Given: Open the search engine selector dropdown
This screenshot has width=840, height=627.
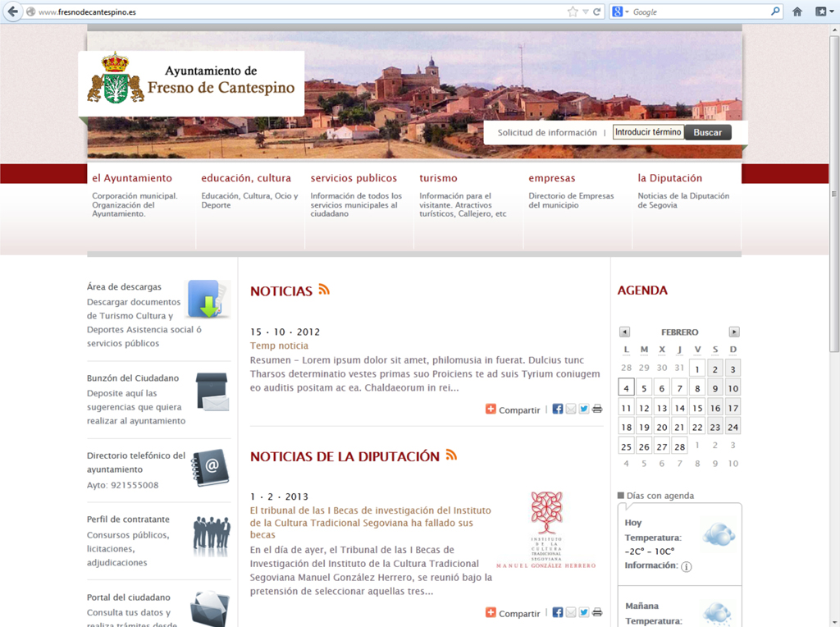Looking at the screenshot, I should pos(622,11).
